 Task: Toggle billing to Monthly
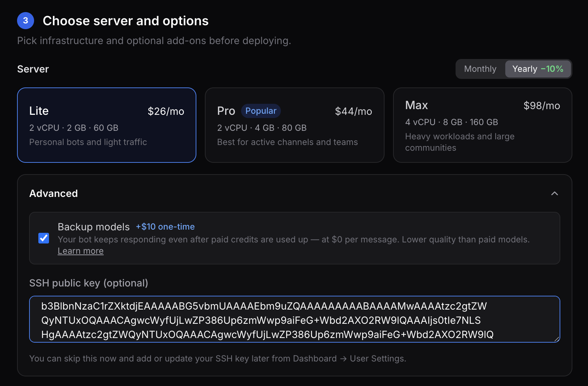480,69
